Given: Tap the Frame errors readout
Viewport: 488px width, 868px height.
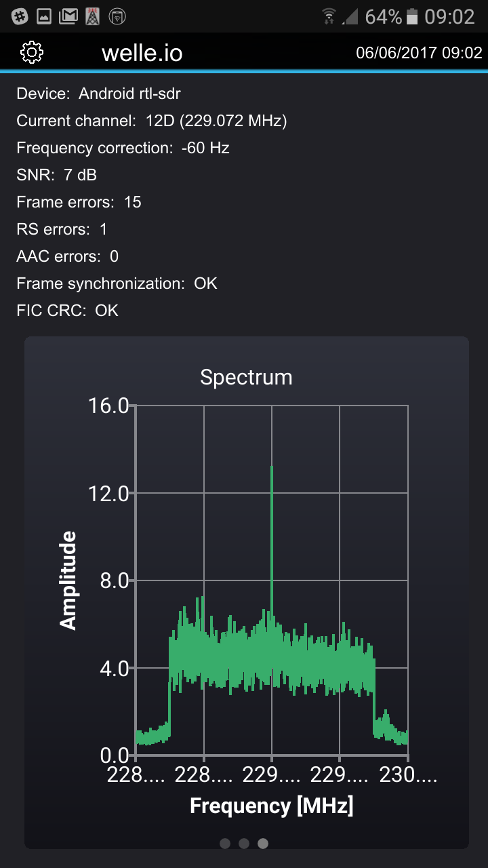Looking at the screenshot, I should point(79,202).
